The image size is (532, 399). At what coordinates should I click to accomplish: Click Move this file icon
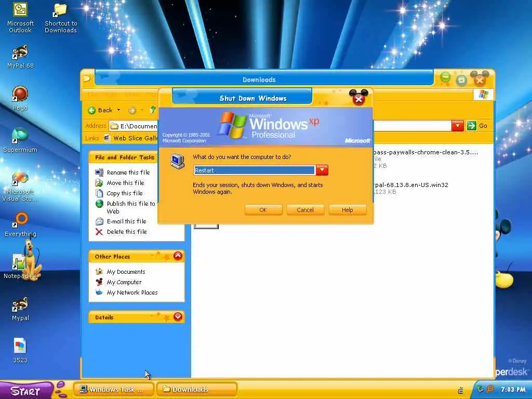click(x=99, y=183)
